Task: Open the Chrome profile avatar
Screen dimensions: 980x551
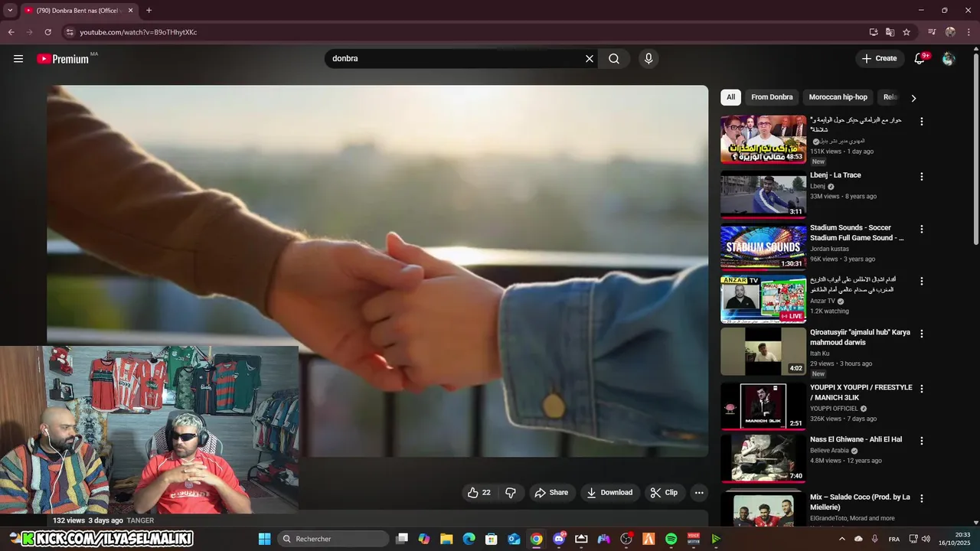Action: click(950, 32)
